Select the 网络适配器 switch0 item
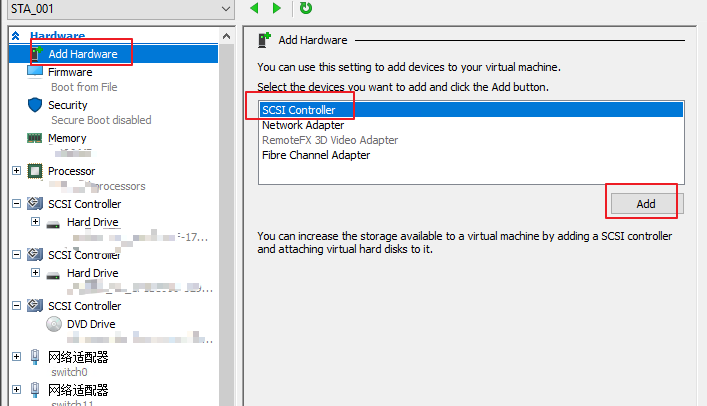Image resolution: width=707 pixels, height=406 pixels. click(x=78, y=357)
